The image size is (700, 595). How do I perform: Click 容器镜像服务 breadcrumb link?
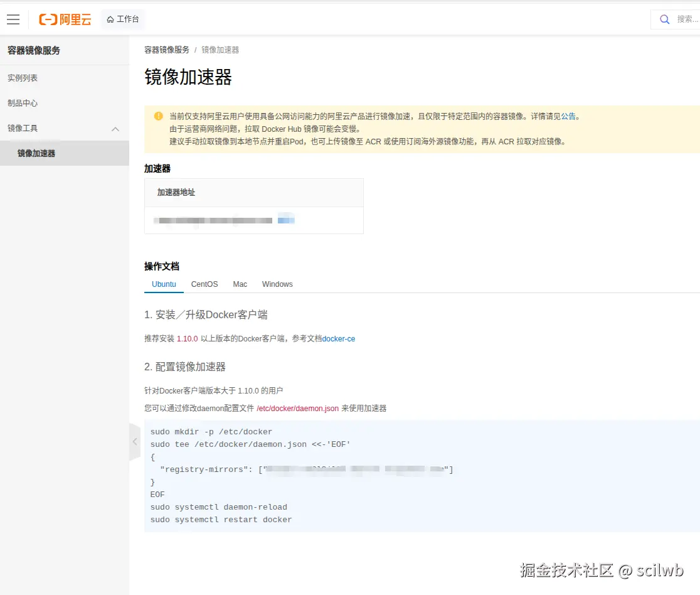166,50
